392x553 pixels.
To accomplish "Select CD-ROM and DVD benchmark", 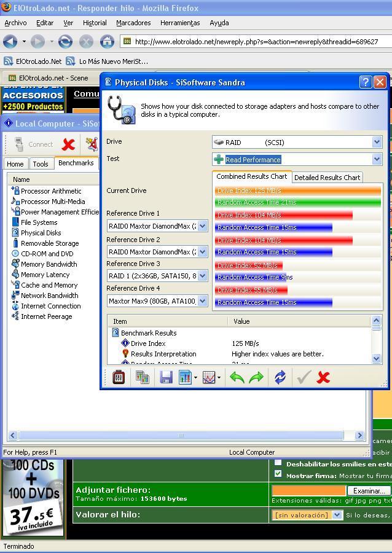I will click(47, 254).
